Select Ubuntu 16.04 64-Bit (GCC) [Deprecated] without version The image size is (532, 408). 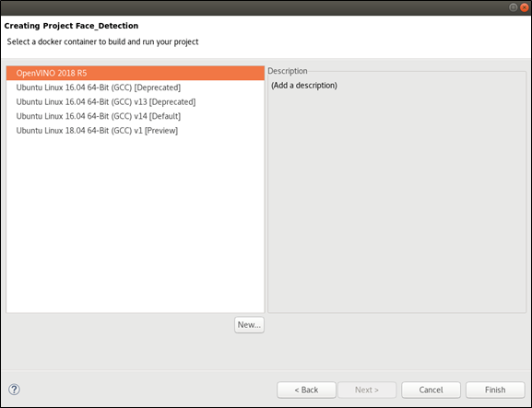point(136,87)
